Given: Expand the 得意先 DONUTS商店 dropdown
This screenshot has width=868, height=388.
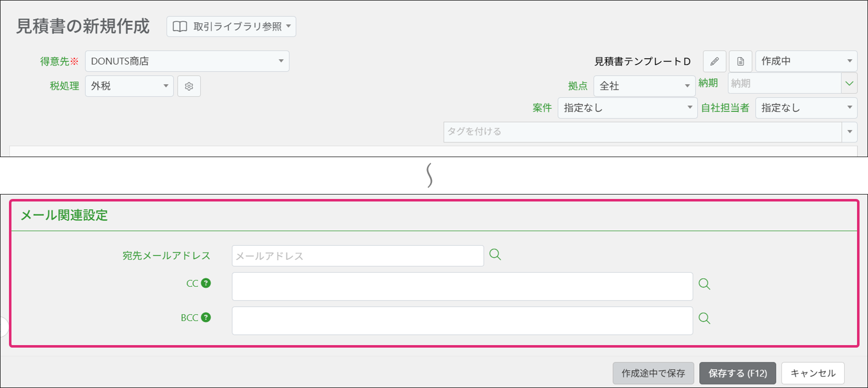Looking at the screenshot, I should (x=187, y=61).
